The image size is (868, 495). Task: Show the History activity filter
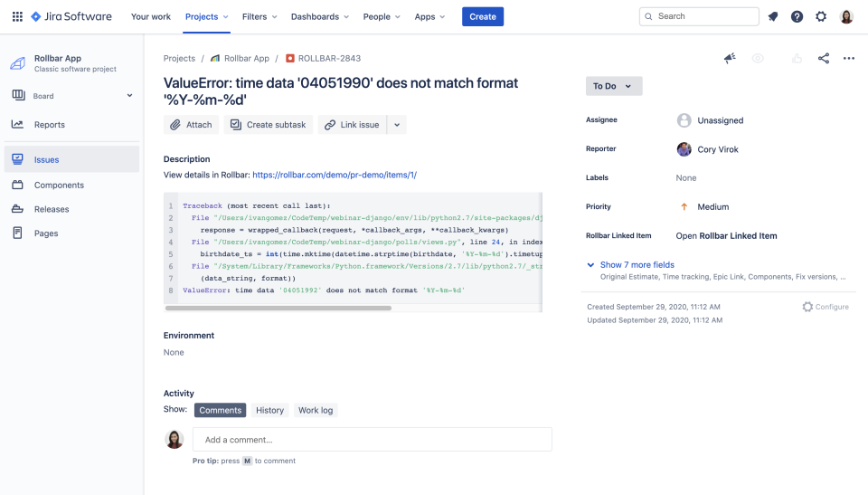point(269,410)
